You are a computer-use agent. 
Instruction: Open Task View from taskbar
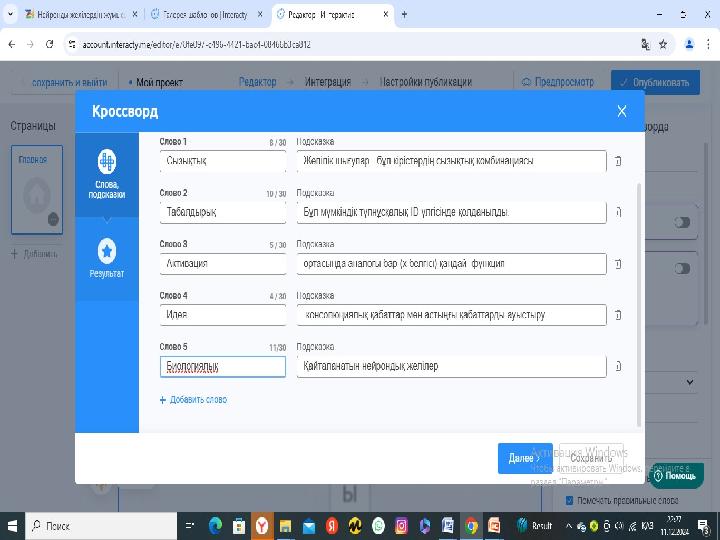190,526
